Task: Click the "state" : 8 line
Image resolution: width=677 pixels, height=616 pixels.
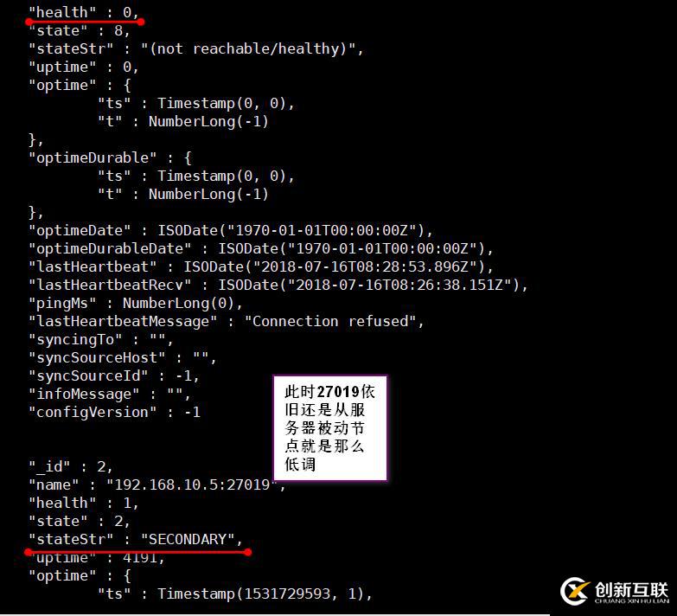Action: pyautogui.click(x=80, y=30)
